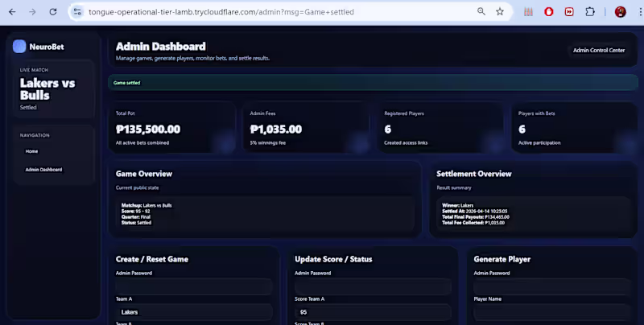This screenshot has height=325, width=644.
Task: Click the Score: 95 - 92 line
Action: [x=135, y=211]
